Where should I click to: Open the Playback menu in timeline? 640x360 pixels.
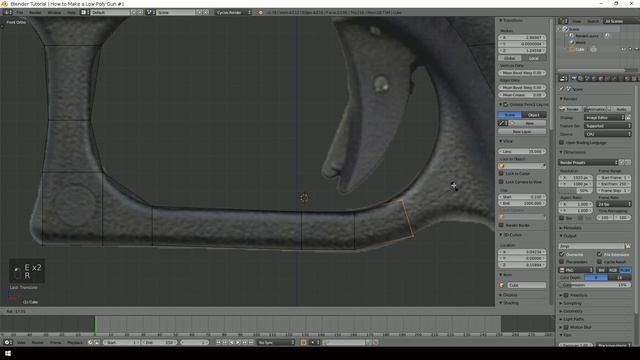pos(75,342)
